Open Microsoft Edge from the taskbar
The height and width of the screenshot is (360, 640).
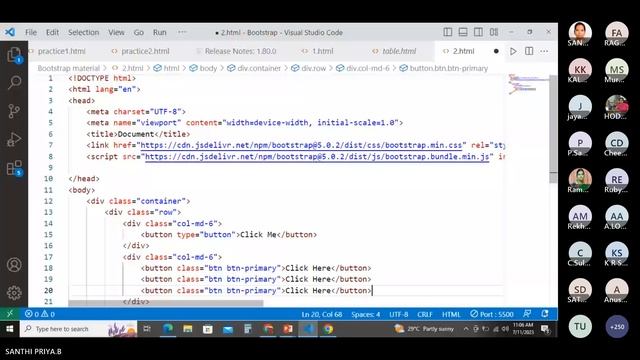pyautogui.click(x=168, y=329)
